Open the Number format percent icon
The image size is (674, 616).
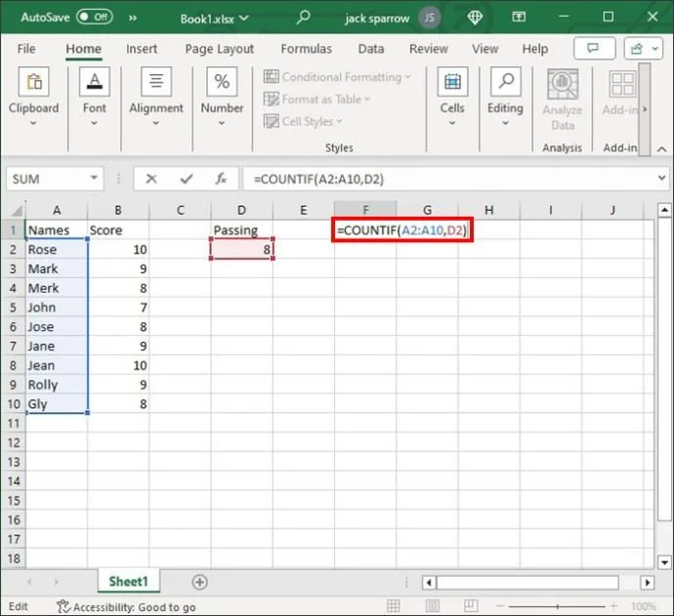pos(222,84)
